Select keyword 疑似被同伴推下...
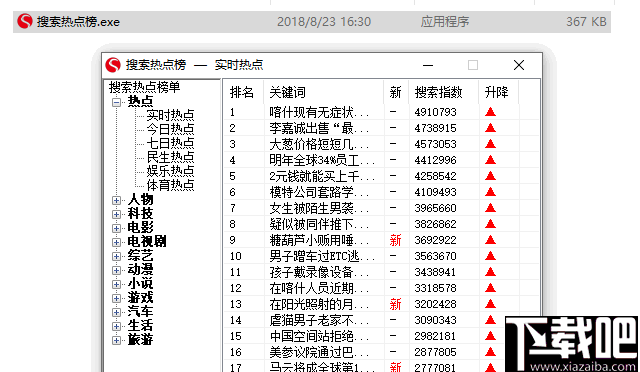 tap(319, 224)
